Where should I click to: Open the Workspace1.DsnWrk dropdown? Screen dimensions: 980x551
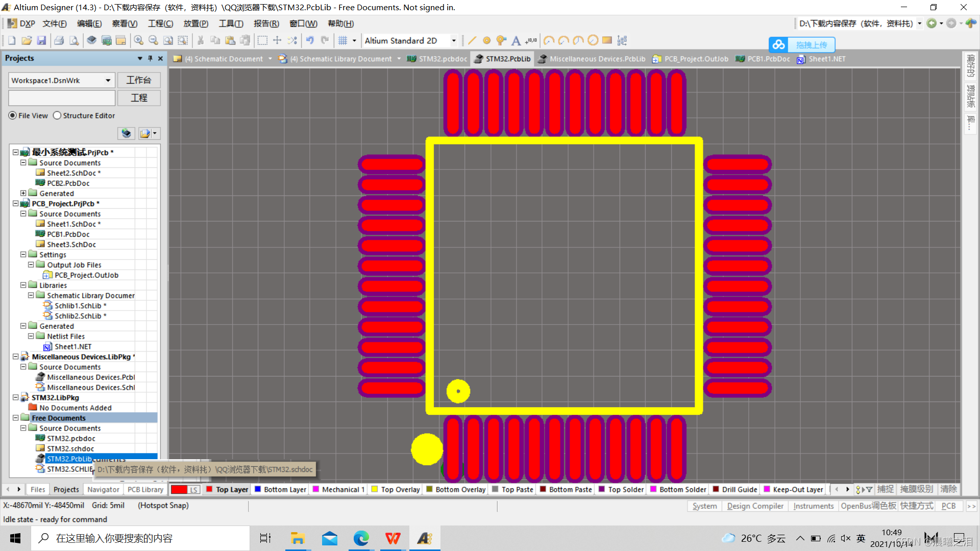pos(108,81)
